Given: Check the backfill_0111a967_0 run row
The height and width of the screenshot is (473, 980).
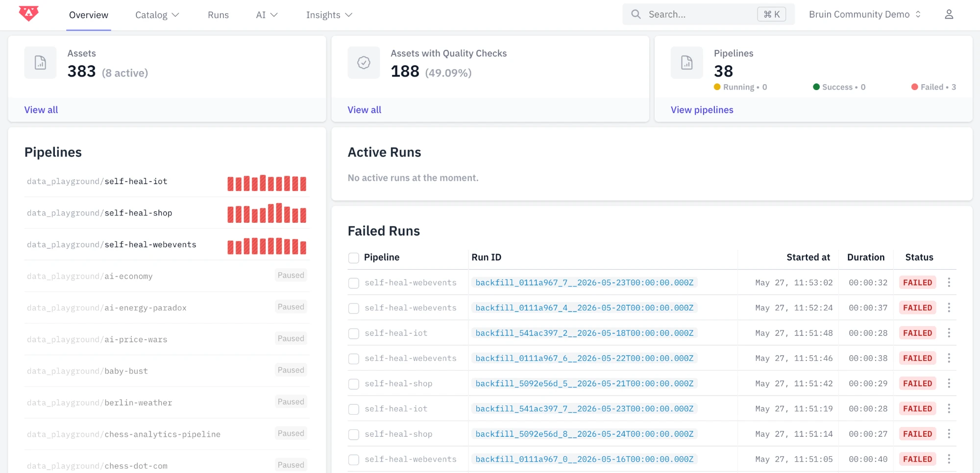Looking at the screenshot, I should (x=354, y=459).
